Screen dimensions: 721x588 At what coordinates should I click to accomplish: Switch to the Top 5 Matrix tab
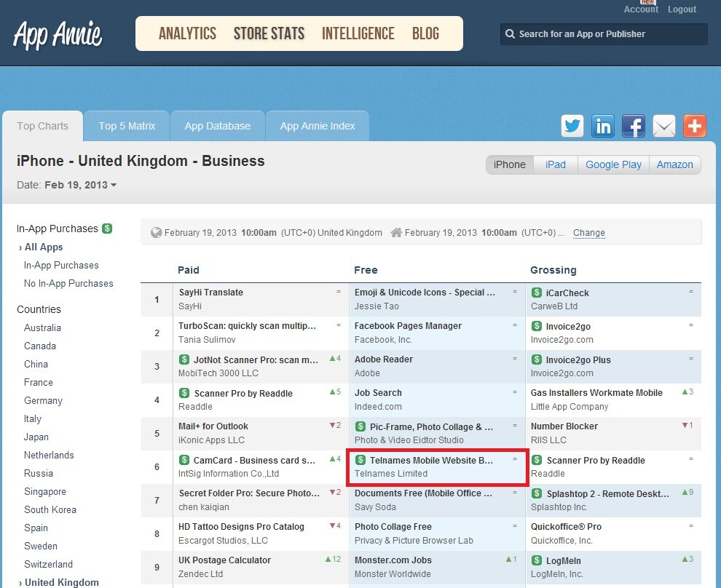(x=127, y=126)
